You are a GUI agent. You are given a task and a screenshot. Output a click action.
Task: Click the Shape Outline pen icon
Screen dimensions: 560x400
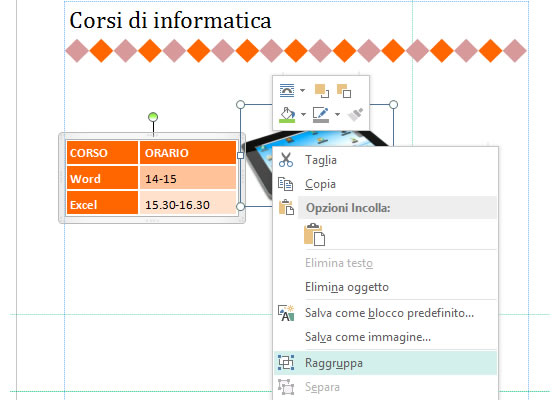click(x=320, y=115)
